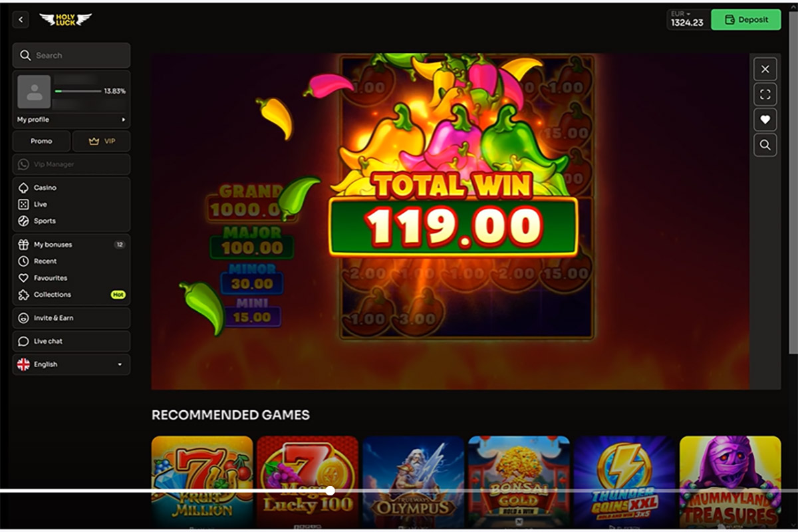Click the magnifier icon beside the game

coord(765,145)
